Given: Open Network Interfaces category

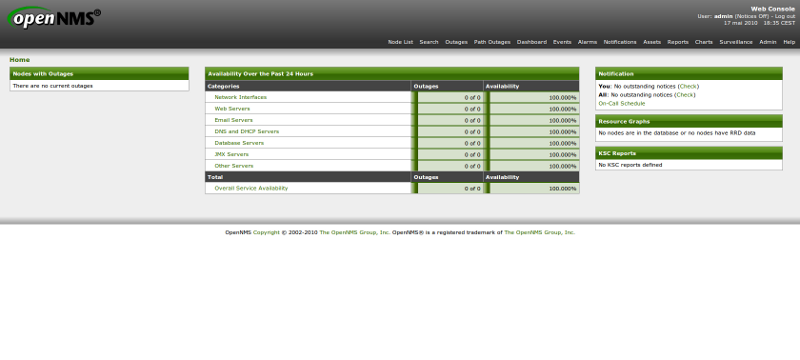Looking at the screenshot, I should coord(240,97).
